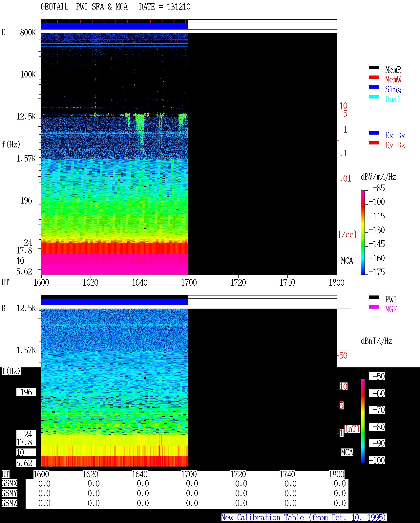420x523 pixels.
Task: Click the "GSMX" row label
Action: tap(9, 483)
